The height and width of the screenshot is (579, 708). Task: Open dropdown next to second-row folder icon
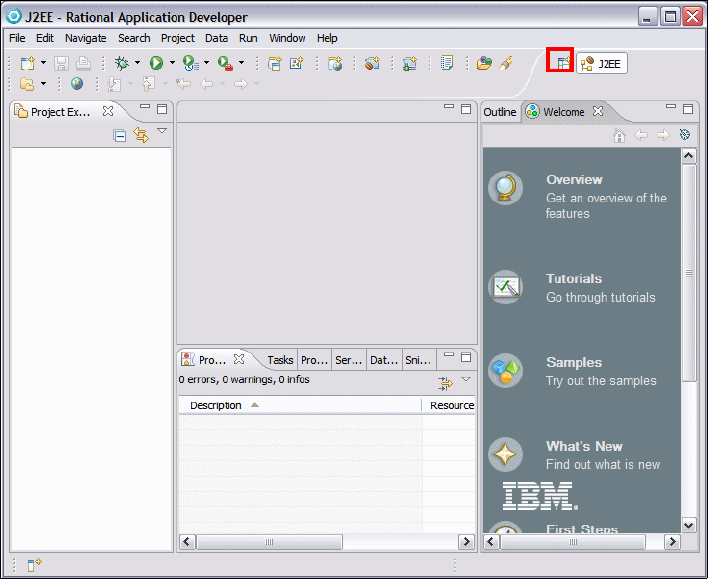(x=43, y=84)
